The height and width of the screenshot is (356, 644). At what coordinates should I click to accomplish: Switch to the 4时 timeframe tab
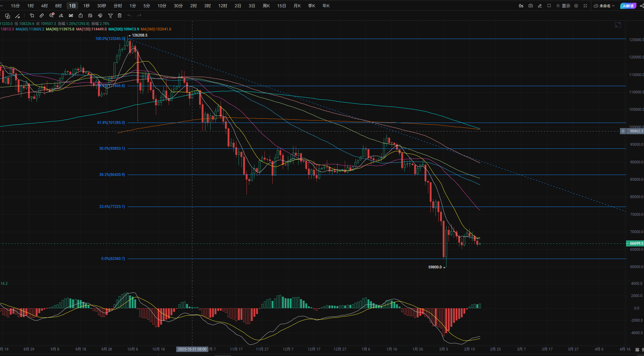coord(44,6)
